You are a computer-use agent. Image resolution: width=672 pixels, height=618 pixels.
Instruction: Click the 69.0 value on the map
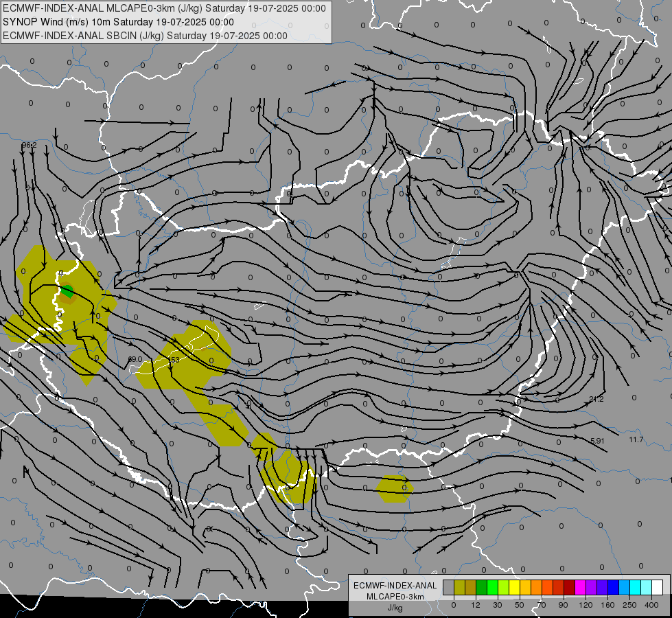[x=135, y=359]
